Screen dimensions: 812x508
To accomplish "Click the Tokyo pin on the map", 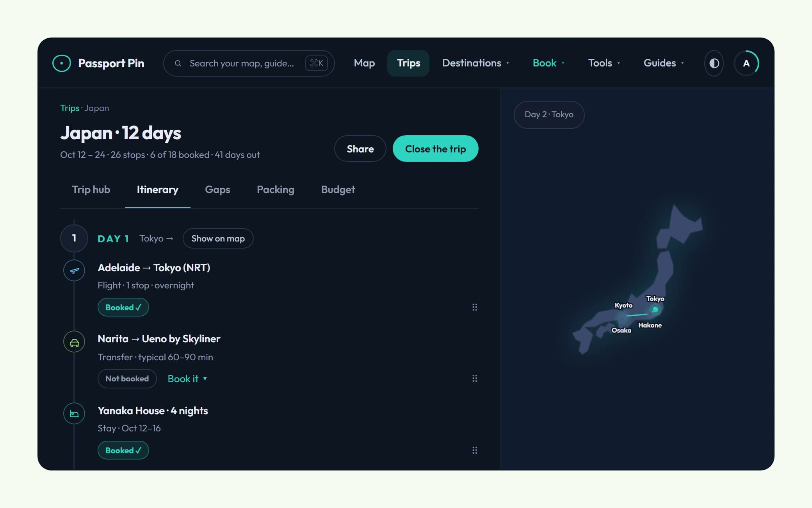I will (655, 309).
